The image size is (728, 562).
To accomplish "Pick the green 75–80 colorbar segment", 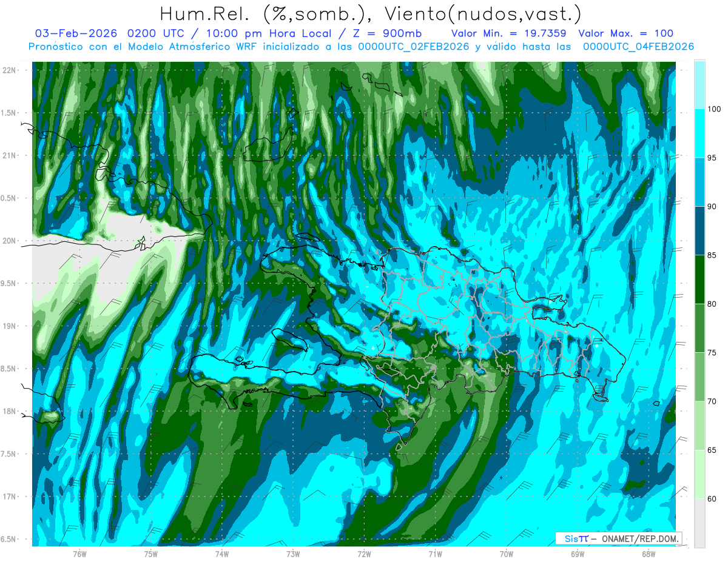I will point(699,329).
